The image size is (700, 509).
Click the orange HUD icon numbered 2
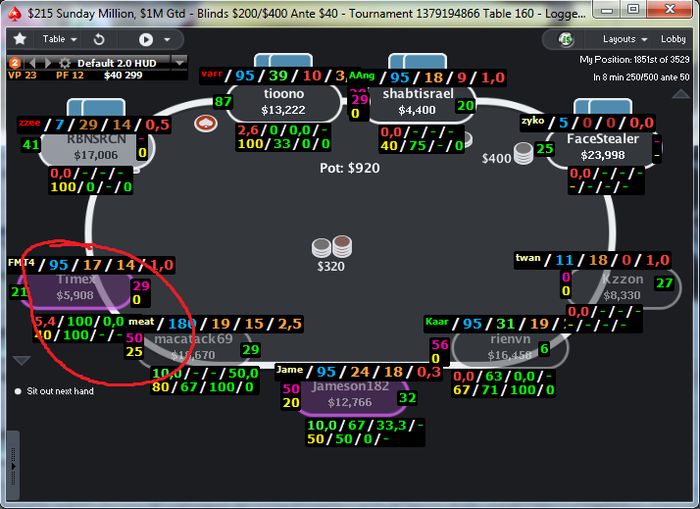click(x=15, y=63)
